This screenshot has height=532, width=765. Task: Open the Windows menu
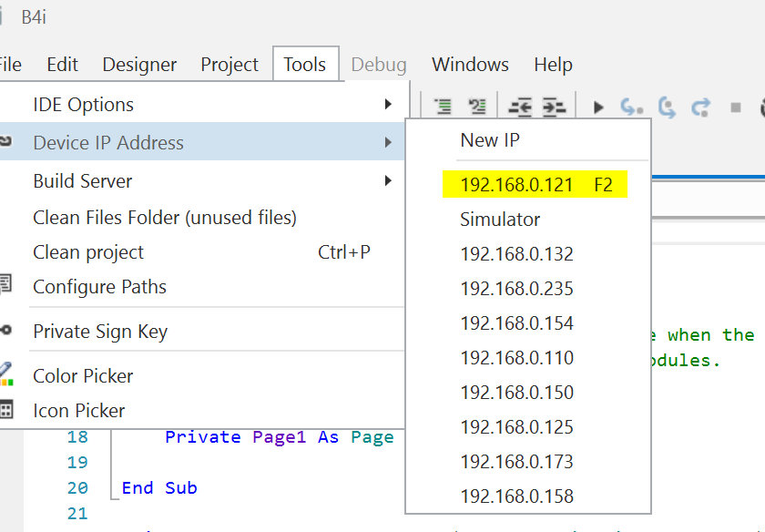tap(470, 65)
